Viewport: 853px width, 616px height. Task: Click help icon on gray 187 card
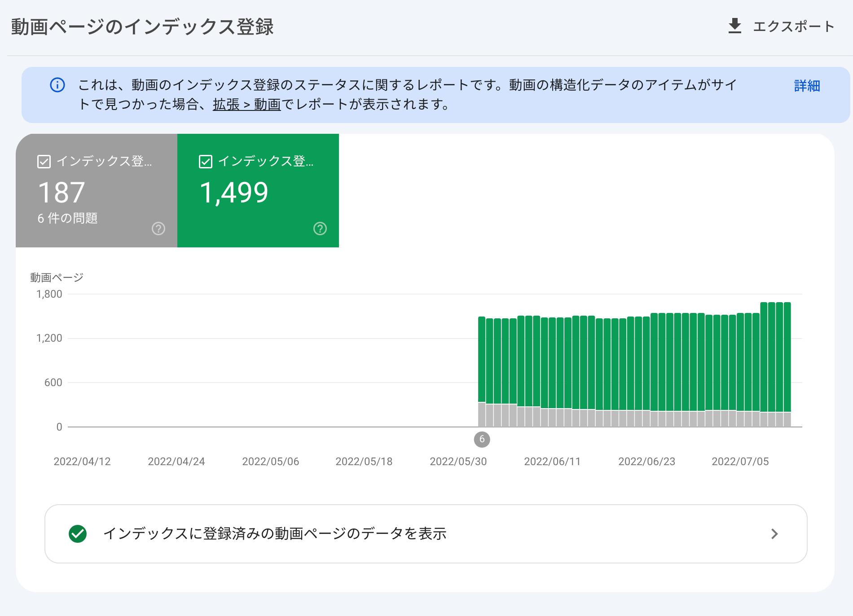point(158,229)
